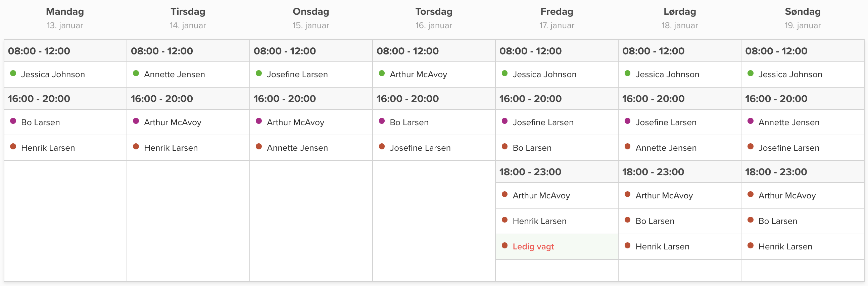The image size is (868, 286).
Task: Click green dot beside Arthur McAvoy on Torsdag
Action: click(x=382, y=74)
